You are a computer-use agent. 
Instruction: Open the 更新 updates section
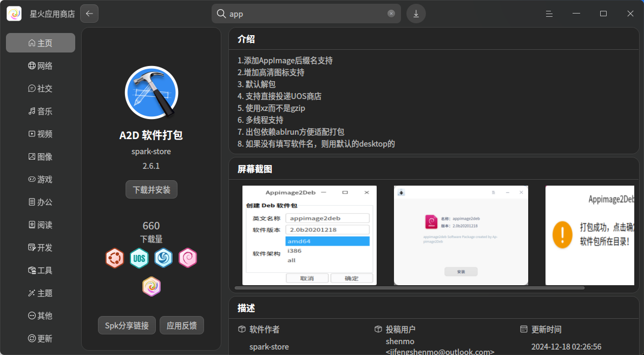pyautogui.click(x=40, y=338)
